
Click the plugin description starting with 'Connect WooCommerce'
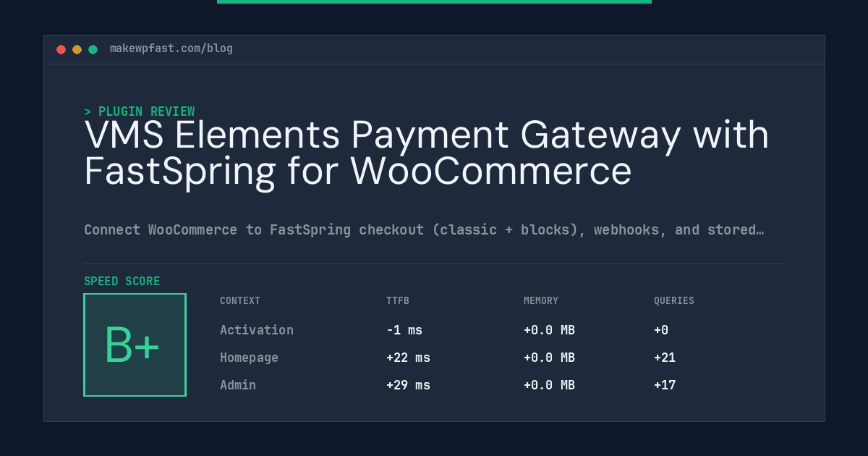[x=424, y=229]
